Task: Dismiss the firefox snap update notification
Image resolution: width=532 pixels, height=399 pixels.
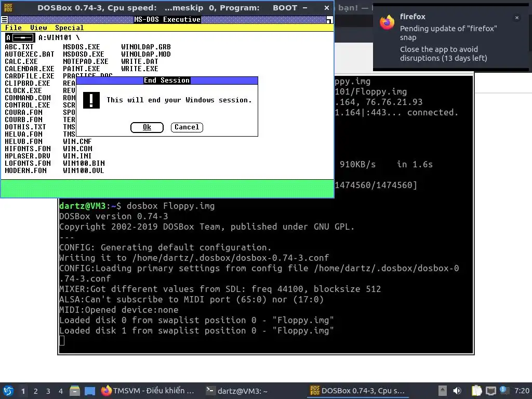Action: (517, 18)
